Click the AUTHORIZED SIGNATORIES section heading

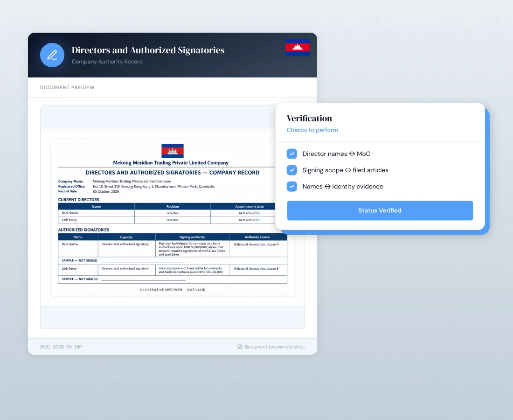[83, 230]
